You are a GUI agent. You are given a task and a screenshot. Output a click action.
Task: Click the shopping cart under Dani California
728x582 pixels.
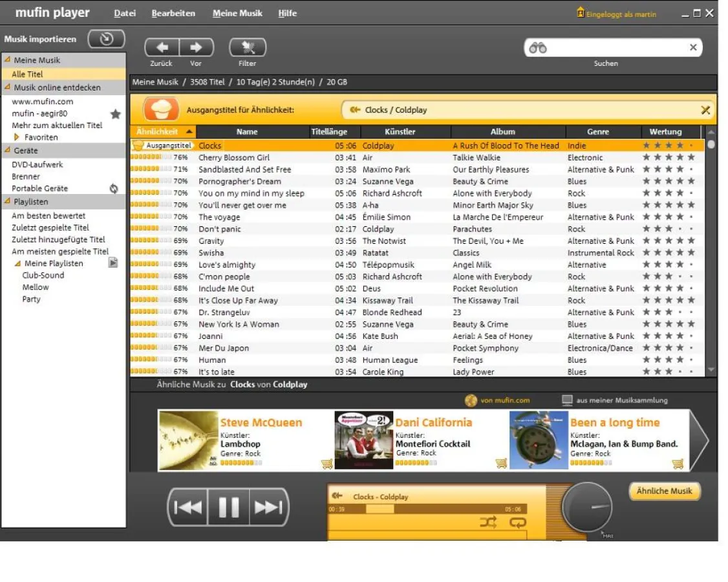point(502,463)
